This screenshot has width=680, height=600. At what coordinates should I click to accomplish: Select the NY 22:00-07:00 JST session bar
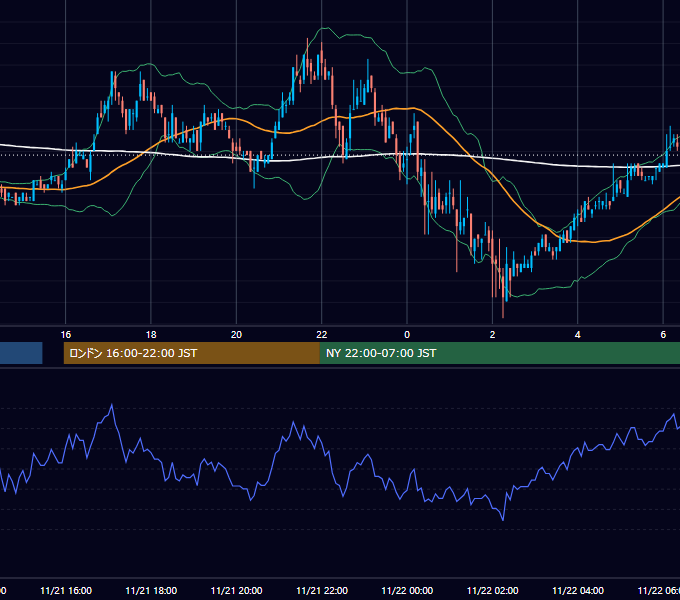500,353
